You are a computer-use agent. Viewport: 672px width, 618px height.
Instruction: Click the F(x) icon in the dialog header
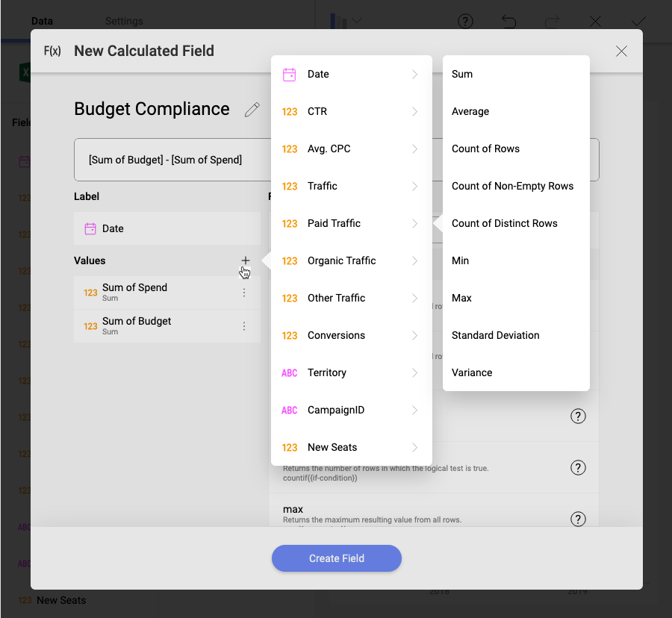(x=52, y=51)
